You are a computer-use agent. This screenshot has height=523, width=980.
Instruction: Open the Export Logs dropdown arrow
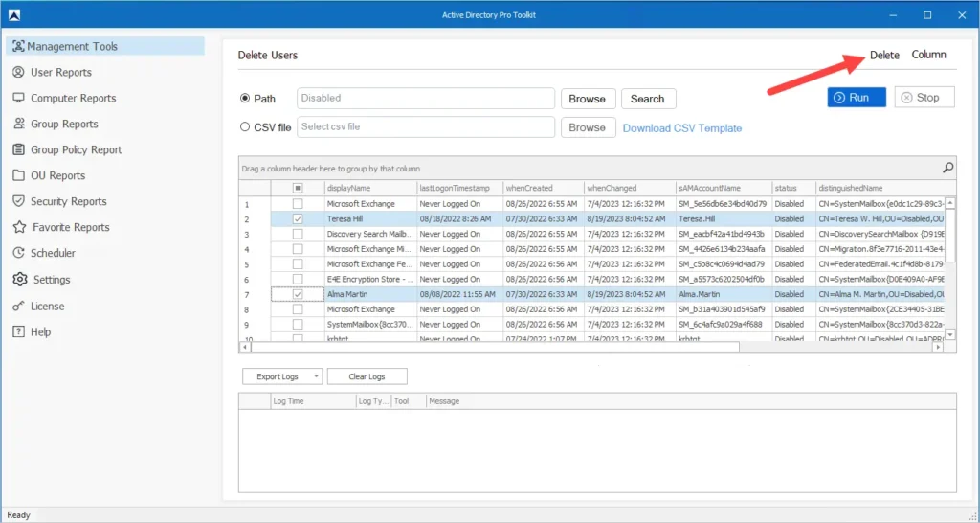(316, 376)
